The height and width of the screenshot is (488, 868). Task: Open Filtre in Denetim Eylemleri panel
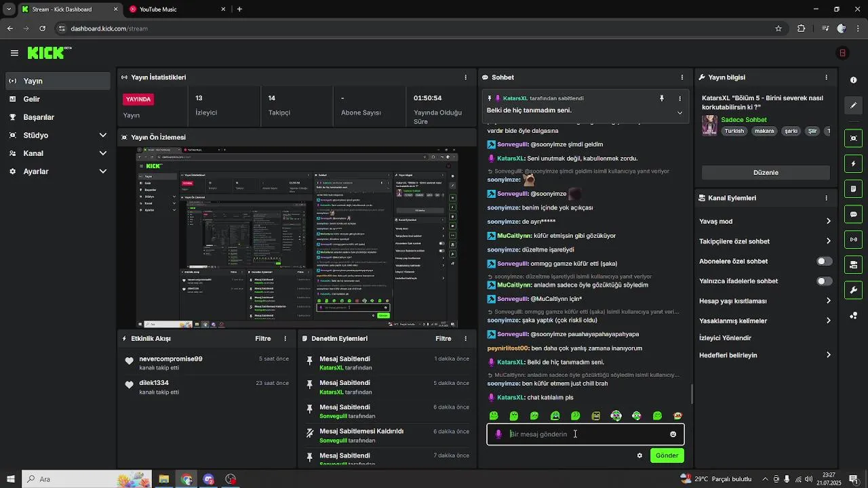[443, 338]
